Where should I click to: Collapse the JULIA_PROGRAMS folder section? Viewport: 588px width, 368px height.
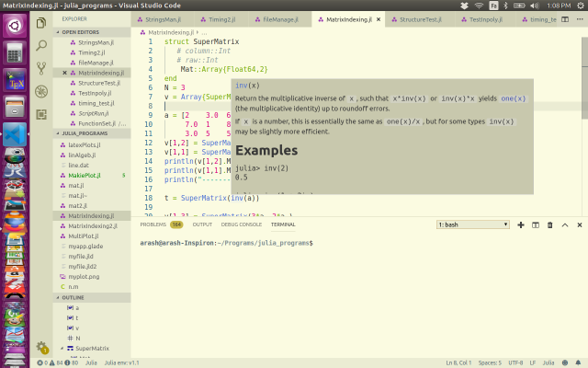pyautogui.click(x=92, y=133)
